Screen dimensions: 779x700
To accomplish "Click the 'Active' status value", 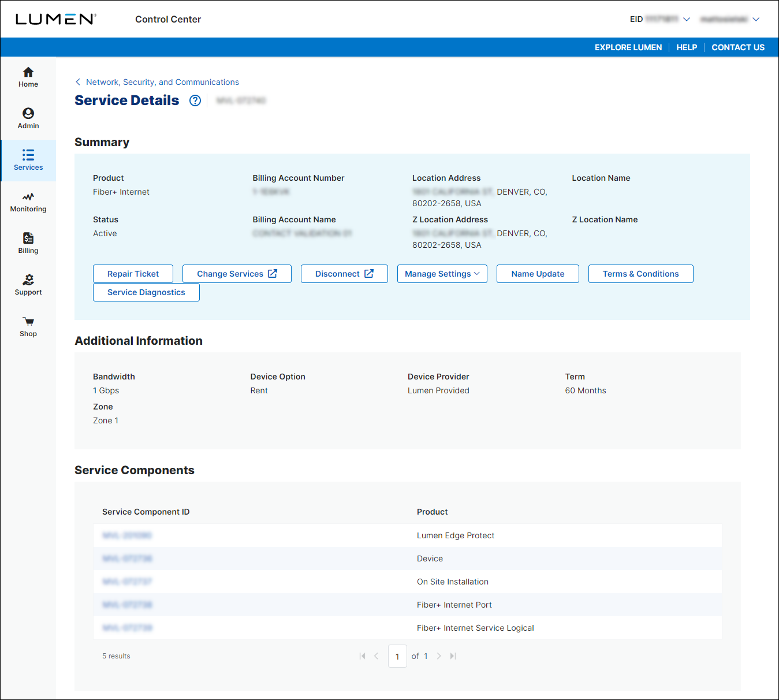I will coord(105,233).
